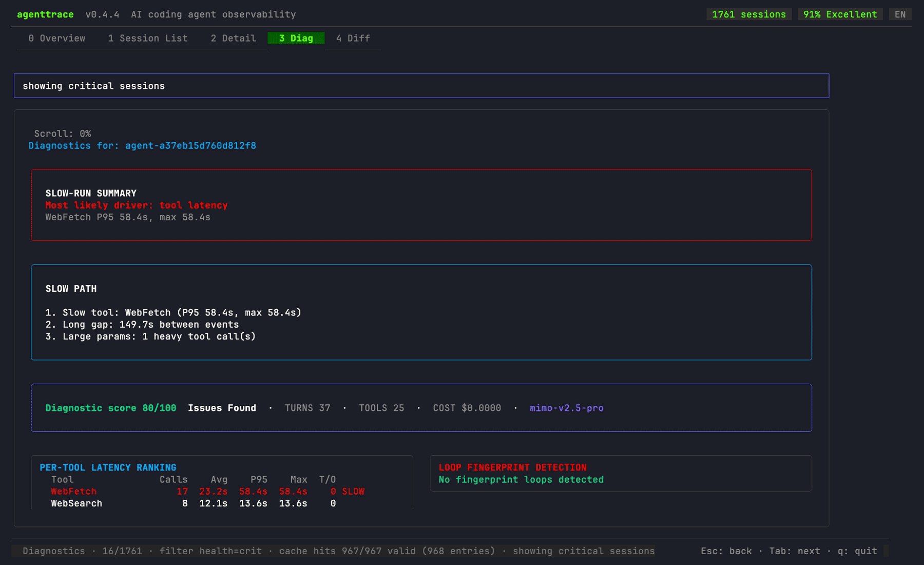924x565 pixels.
Task: Click the Max column header
Action: coord(299,480)
